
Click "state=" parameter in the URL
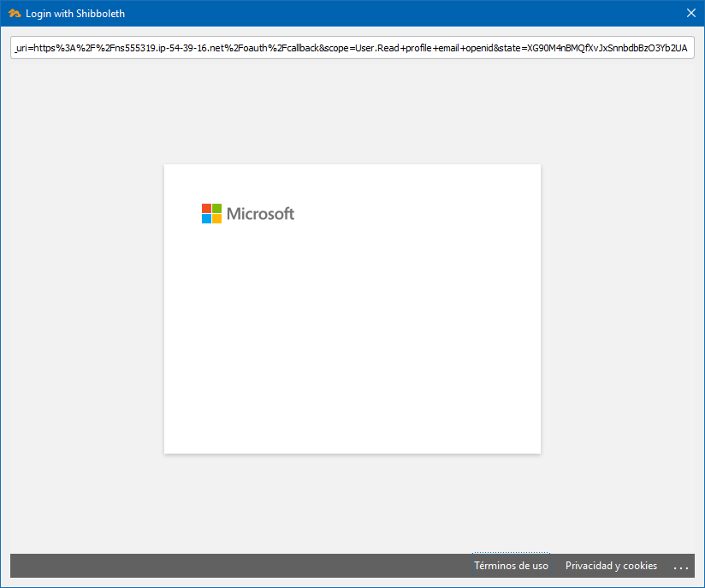click(x=523, y=48)
